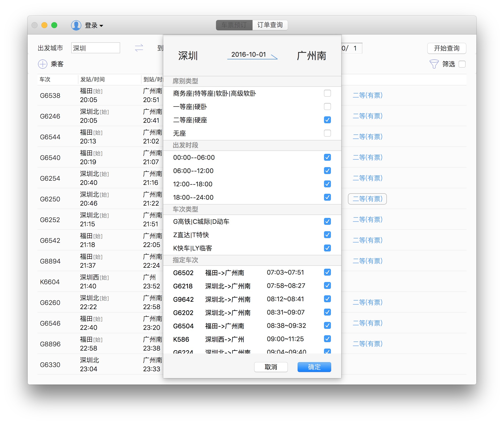Screen dimensions: 504x424
Task: Switch to the 订单查询 tab
Action: (x=270, y=25)
